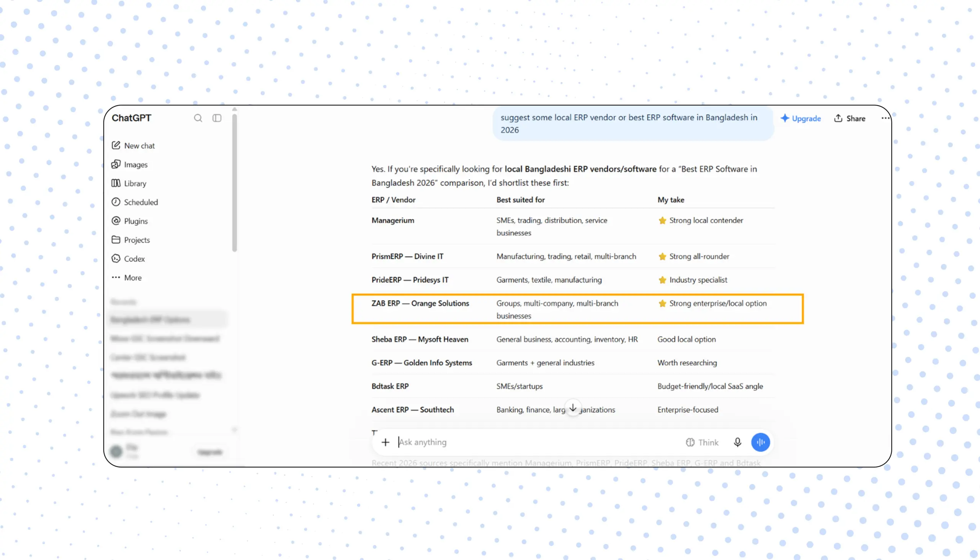
Task: Click the sidebar scroll up arrow
Action: coord(234,110)
